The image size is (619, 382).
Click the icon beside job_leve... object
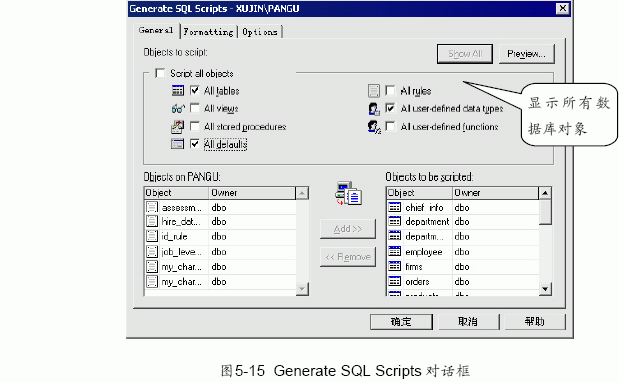coord(152,251)
